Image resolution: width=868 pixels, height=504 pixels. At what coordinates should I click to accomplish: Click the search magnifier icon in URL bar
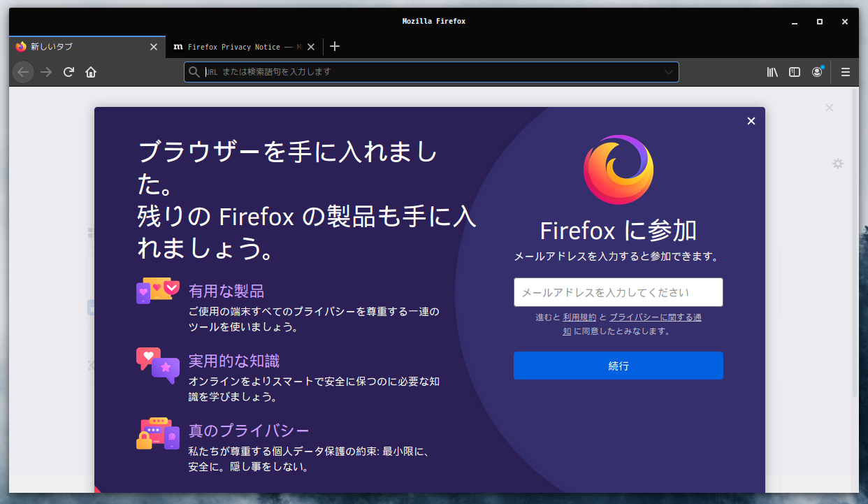(194, 72)
